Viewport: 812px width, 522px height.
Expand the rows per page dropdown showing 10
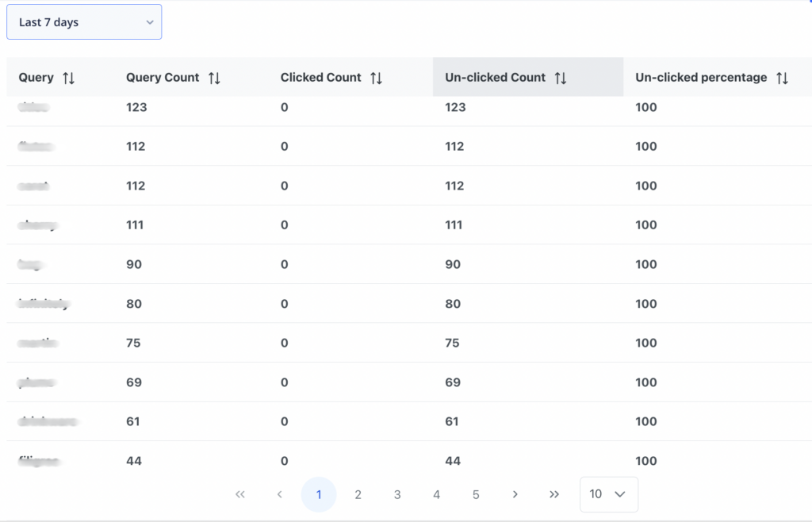tap(608, 494)
